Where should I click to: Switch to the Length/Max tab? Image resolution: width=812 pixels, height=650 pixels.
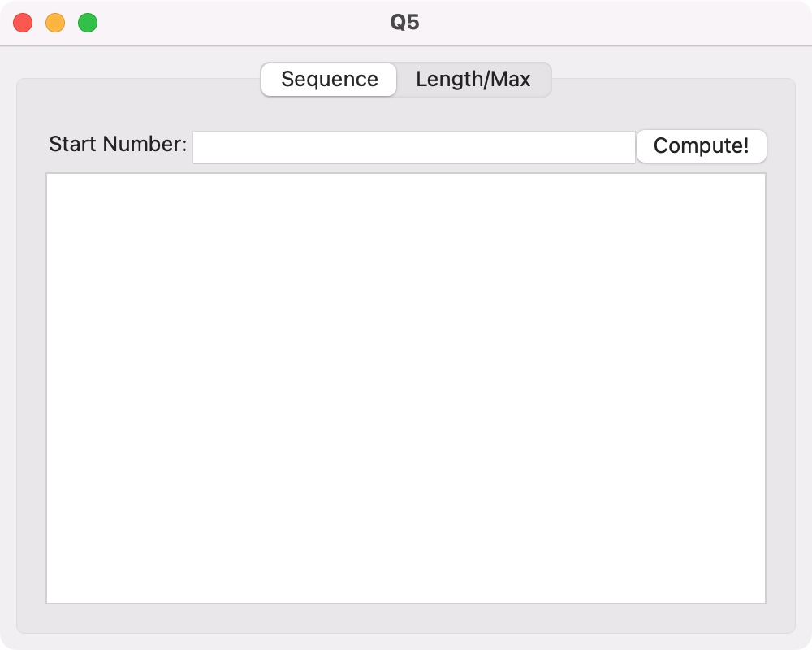[473, 80]
